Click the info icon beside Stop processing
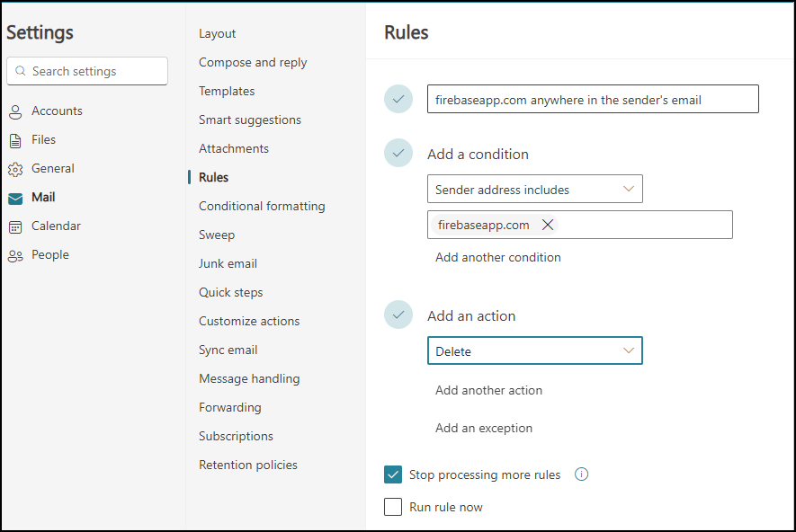 [581, 474]
